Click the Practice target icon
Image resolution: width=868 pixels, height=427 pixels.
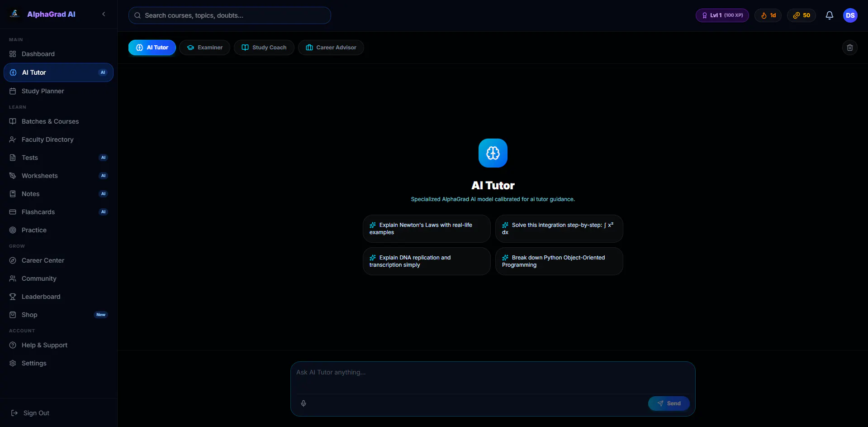tap(13, 230)
